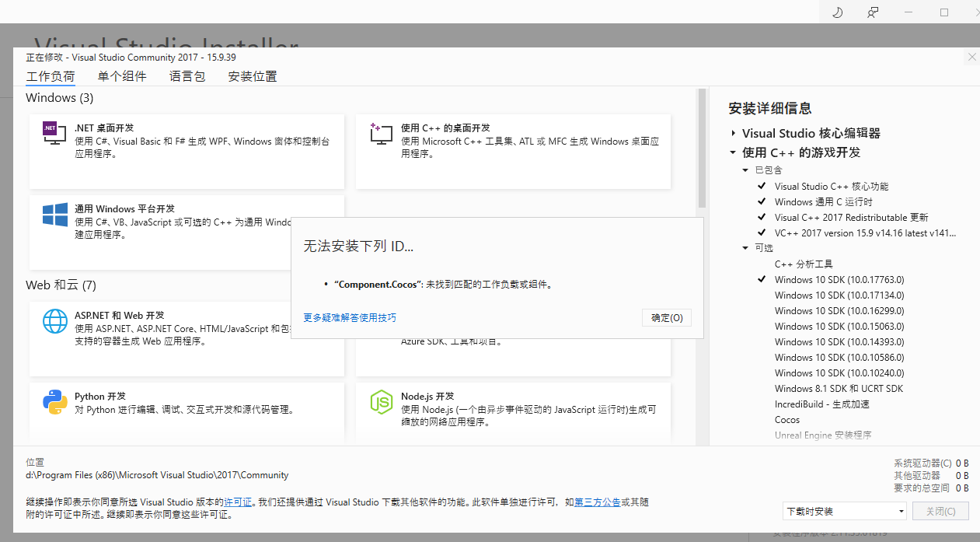Screen dimensions: 980x542
Task: Click Windows 通用 C 运行时 row
Action: coord(824,201)
